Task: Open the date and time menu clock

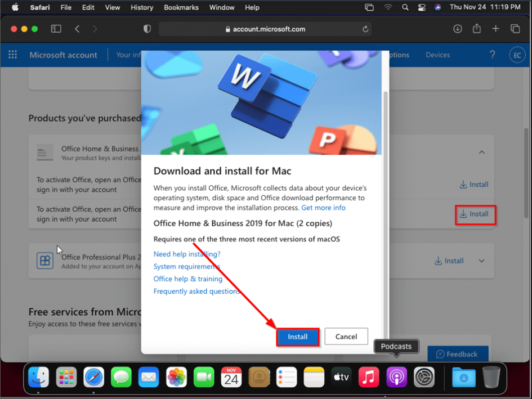Action: 485,7
